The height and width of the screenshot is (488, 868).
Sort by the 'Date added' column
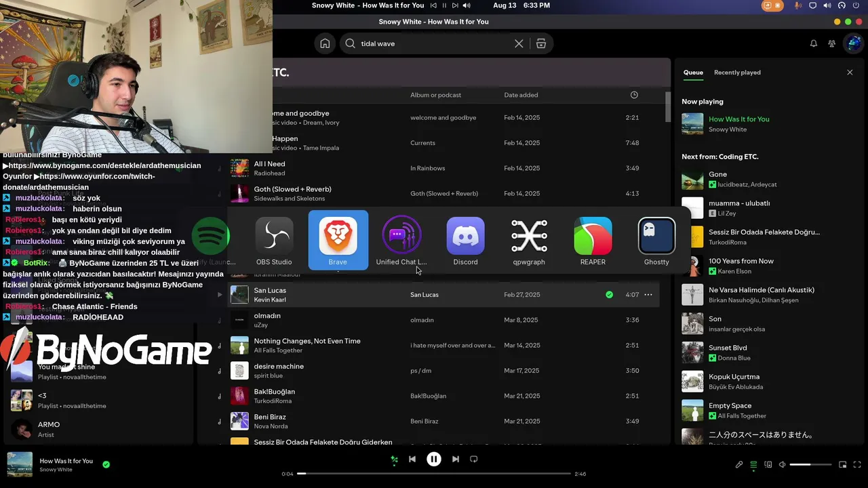(x=521, y=95)
